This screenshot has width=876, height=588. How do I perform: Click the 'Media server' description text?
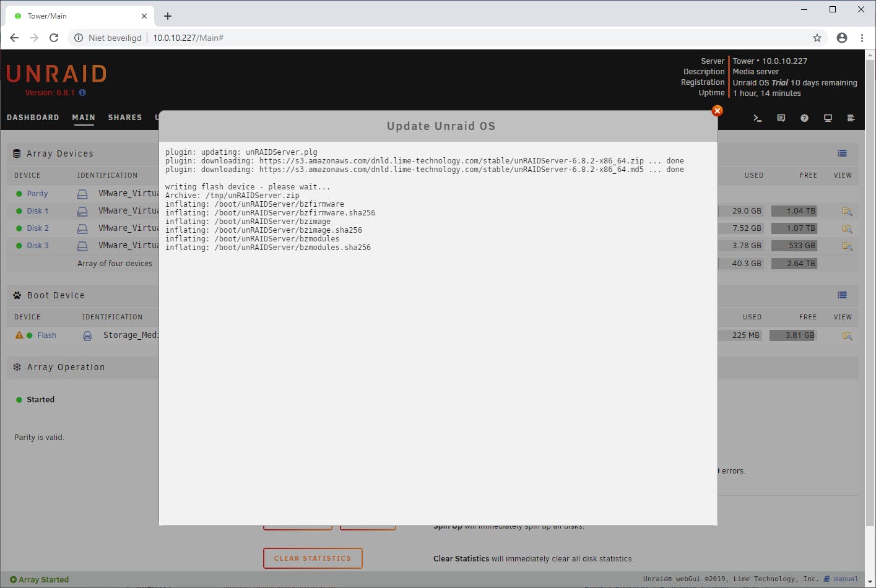pyautogui.click(x=756, y=72)
